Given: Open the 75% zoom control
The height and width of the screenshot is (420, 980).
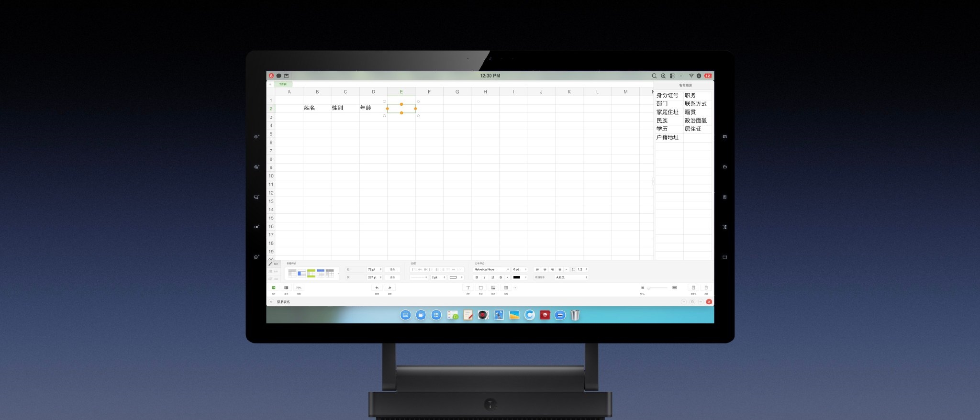Looking at the screenshot, I should [299, 288].
